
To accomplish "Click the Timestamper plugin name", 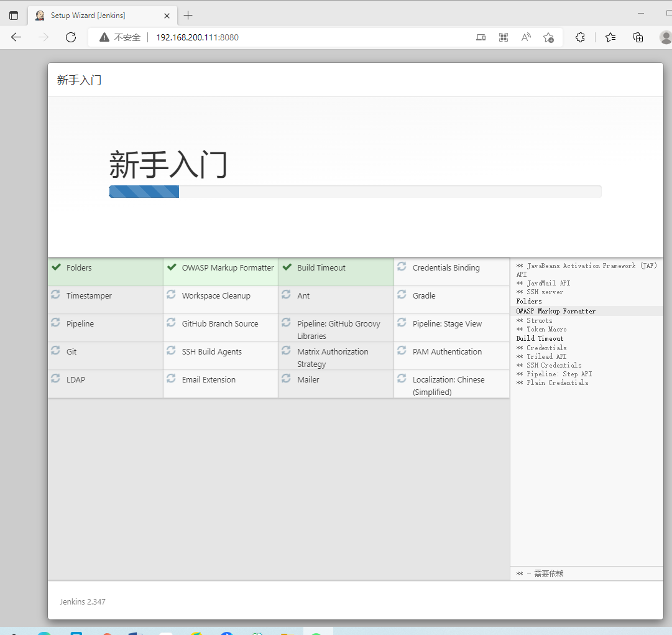I will coord(89,296).
